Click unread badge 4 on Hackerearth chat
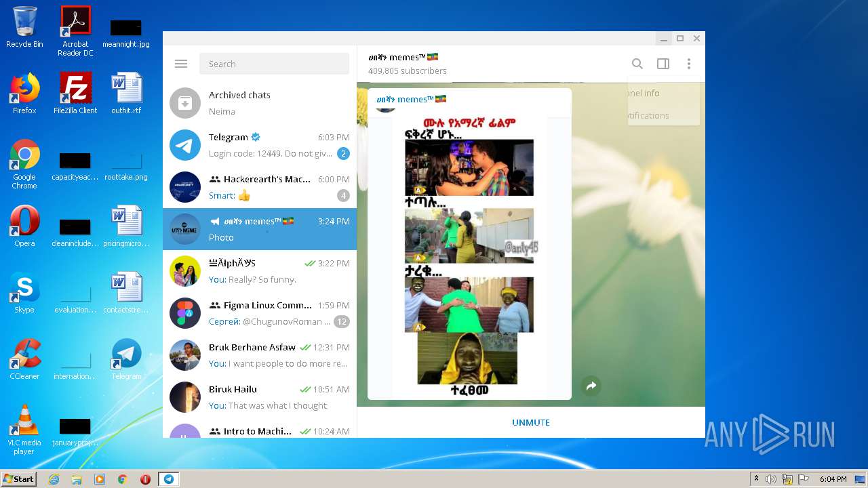This screenshot has width=868, height=488. click(343, 196)
